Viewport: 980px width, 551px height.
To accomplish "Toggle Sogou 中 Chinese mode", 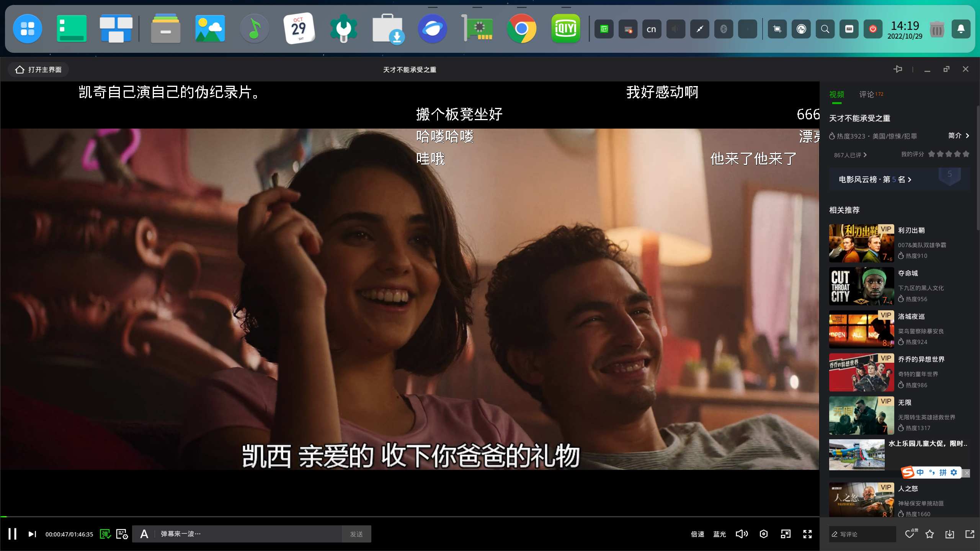I will coord(920,473).
